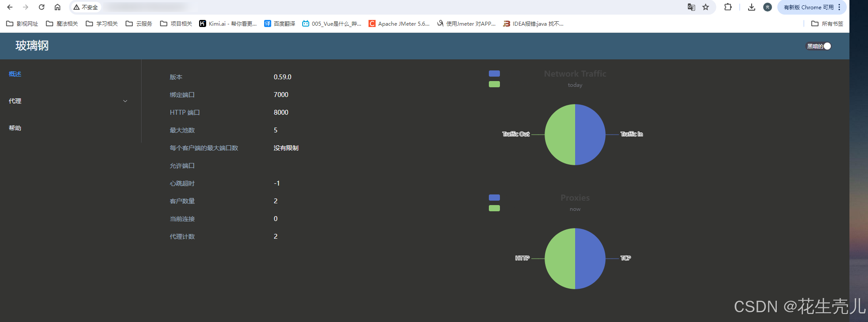The width and height of the screenshot is (868, 322).
Task: Open the downloads icon
Action: (x=752, y=7)
